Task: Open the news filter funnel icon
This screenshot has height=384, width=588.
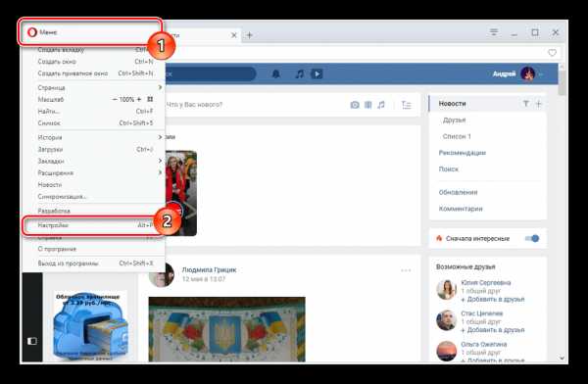Action: tap(525, 104)
